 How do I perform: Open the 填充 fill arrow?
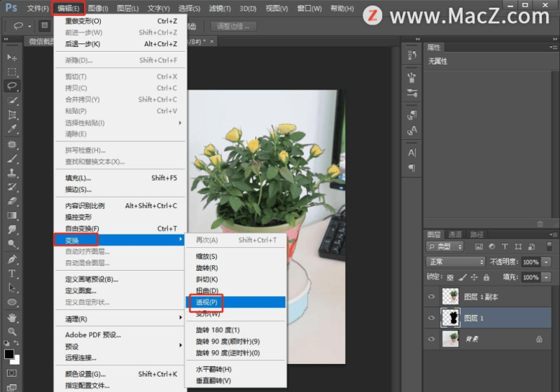(546, 277)
